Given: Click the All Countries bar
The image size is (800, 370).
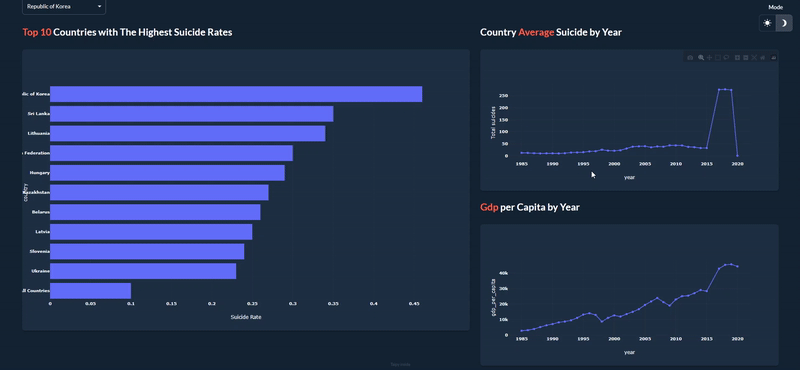Looking at the screenshot, I should 90,291.
